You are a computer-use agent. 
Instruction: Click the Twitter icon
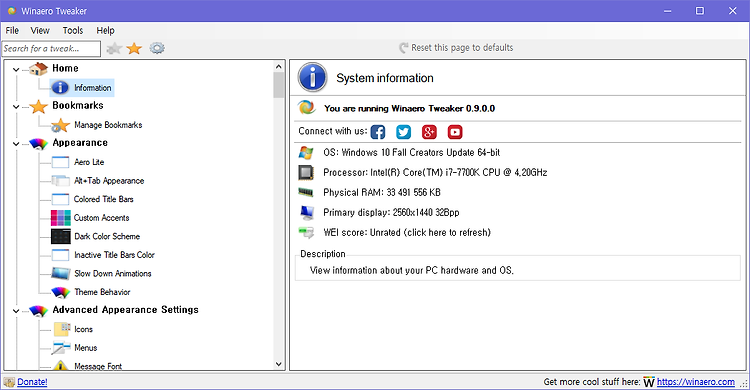(403, 132)
